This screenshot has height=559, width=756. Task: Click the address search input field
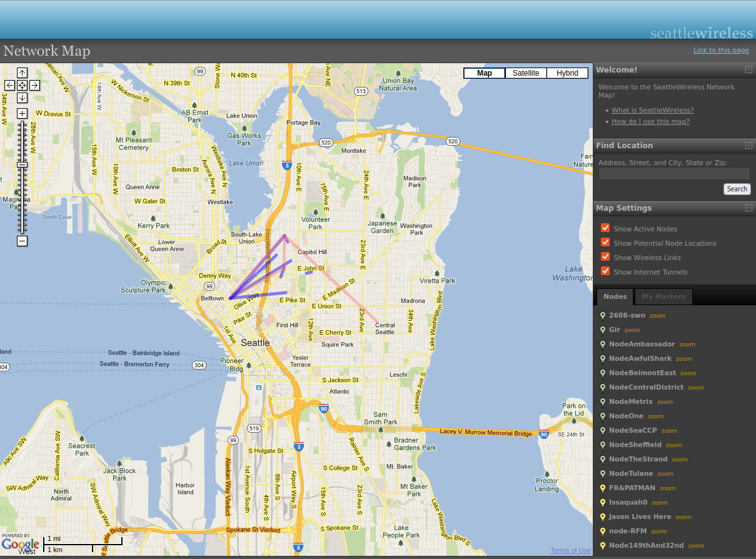point(673,174)
